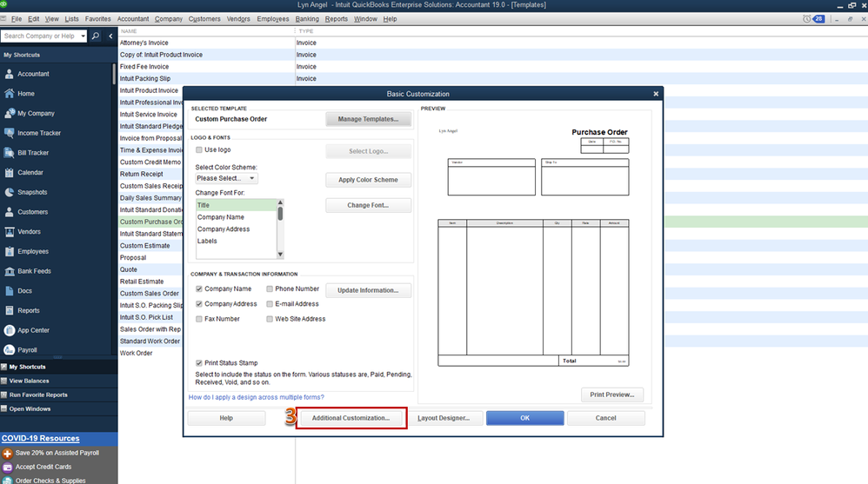The width and height of the screenshot is (868, 484).
Task: Open the Reports shortcut icon
Action: click(10, 310)
